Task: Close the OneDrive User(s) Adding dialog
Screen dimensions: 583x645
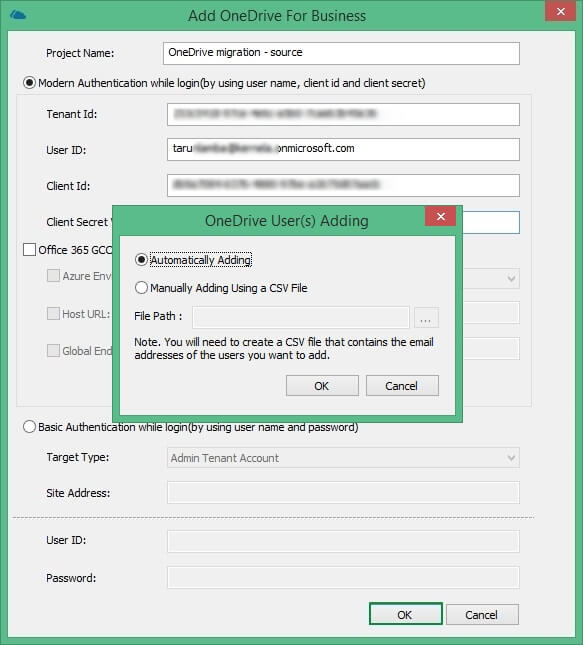Action: [x=441, y=216]
